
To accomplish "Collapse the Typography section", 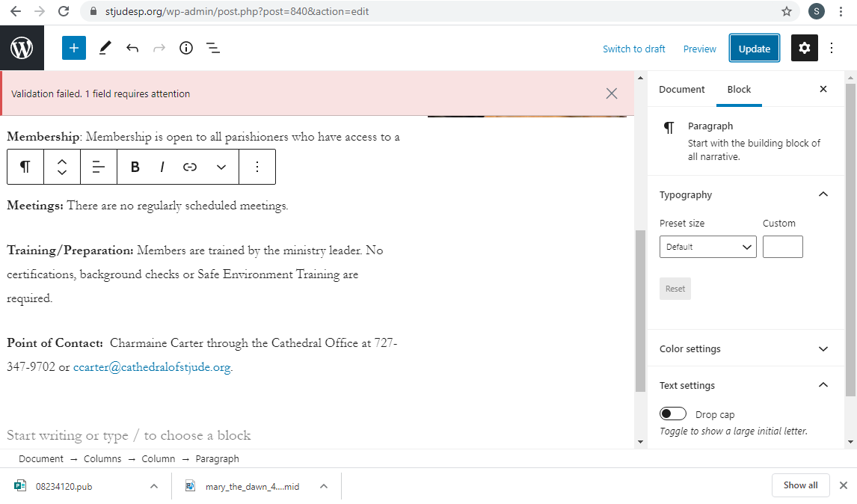I will click(823, 194).
